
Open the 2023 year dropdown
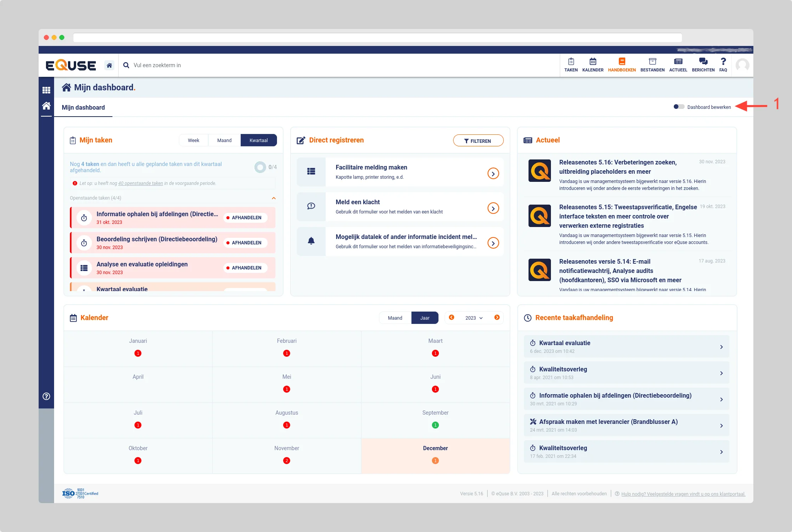474,318
